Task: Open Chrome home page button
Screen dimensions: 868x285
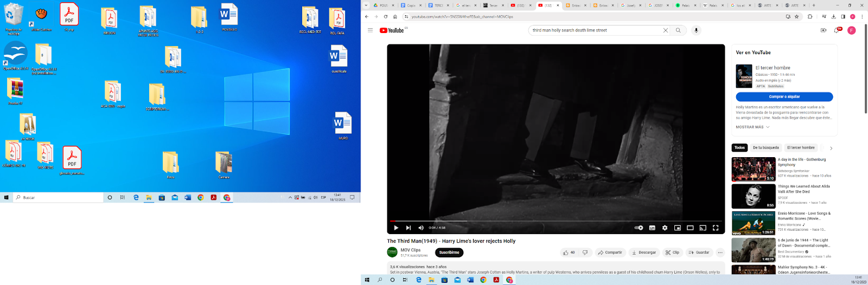Action: point(395,17)
